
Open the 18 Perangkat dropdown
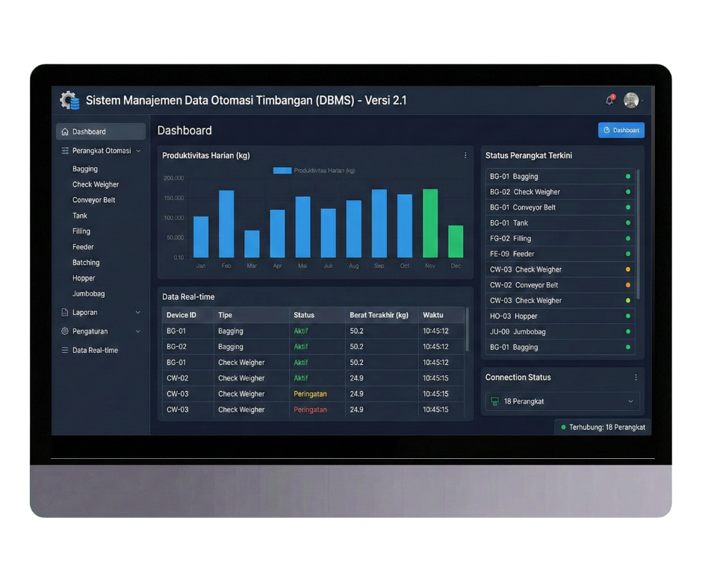point(562,401)
